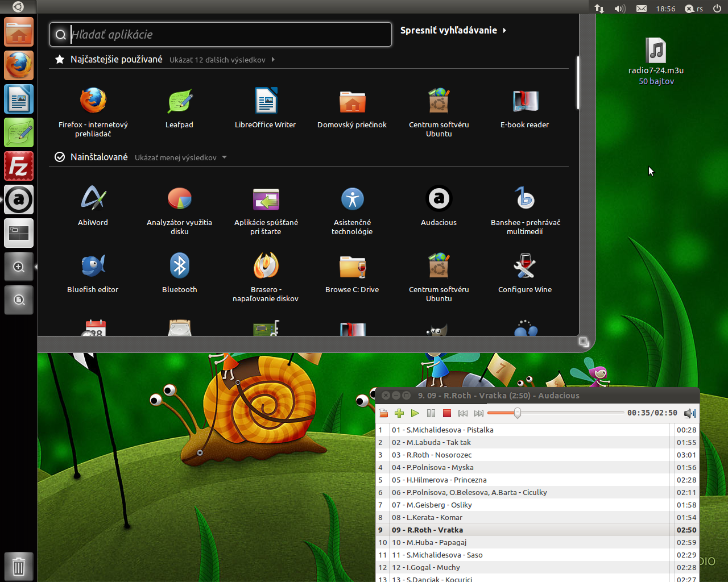This screenshot has height=582, width=728.
Task: Pause playback in Audacious
Action: pyautogui.click(x=431, y=413)
